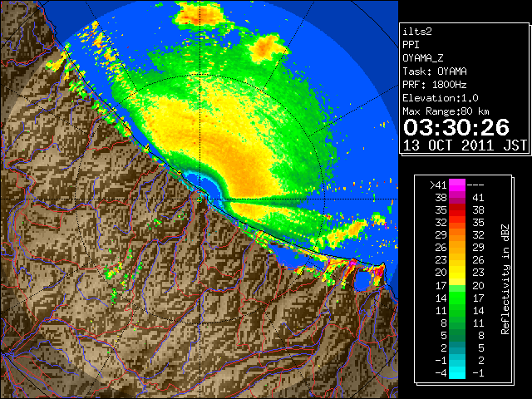Viewport: 532px width, 399px height.
Task: Click the "Reflectivity in dBZ" legend title
Action: coord(505,279)
